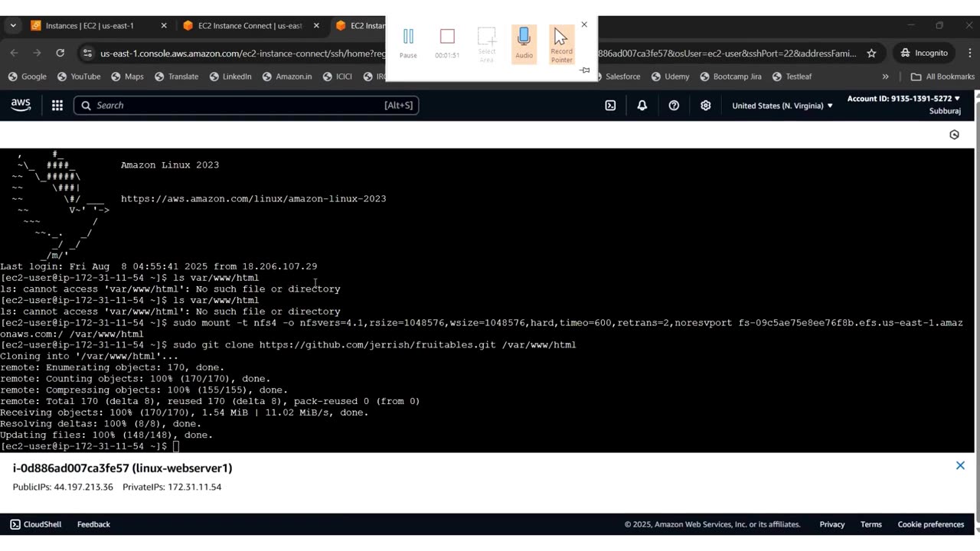Close the Instances | EC2 tab
Viewport: 980px width, 551px height.
click(x=164, y=25)
